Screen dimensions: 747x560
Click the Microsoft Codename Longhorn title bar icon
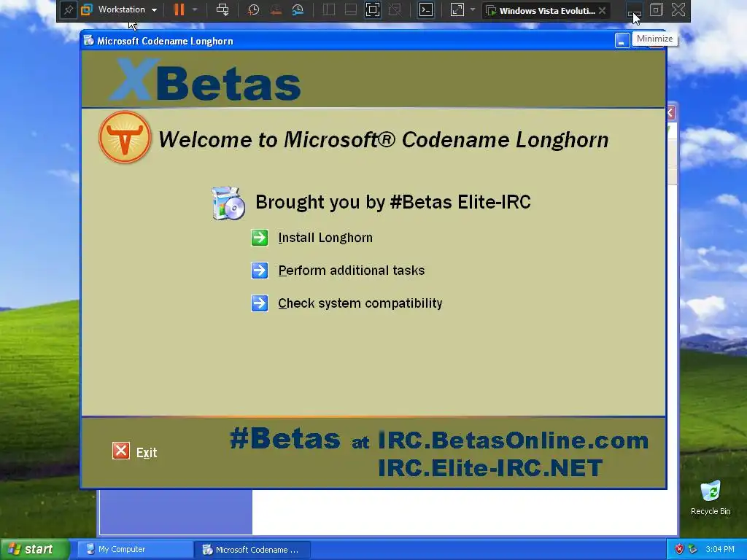[x=88, y=41]
